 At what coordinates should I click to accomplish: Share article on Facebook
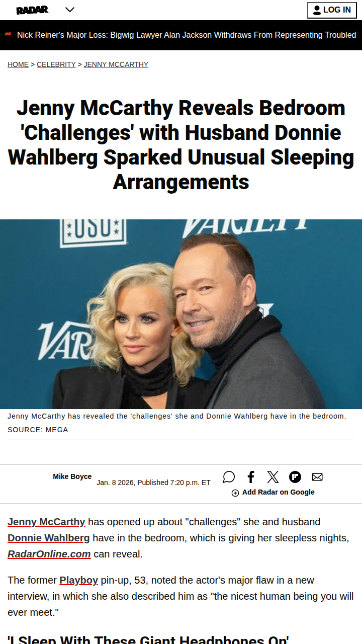[251, 477]
